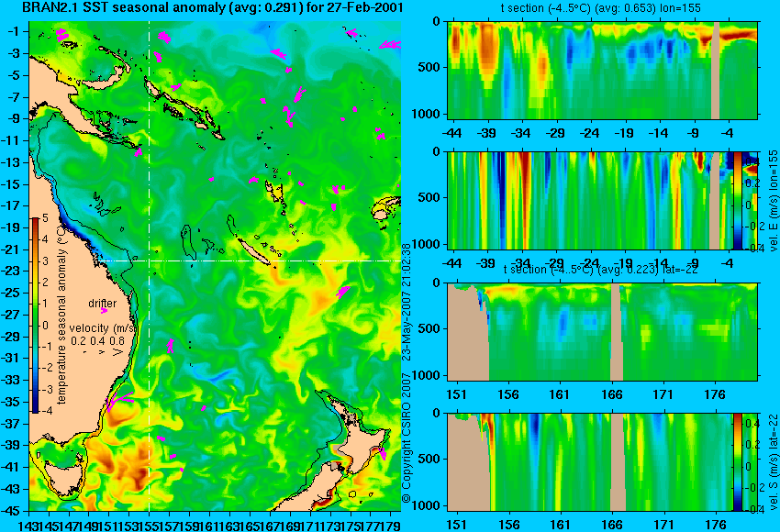Click the '176' label under the lat=-22 temperature section
The image size is (780, 532).
(x=714, y=394)
